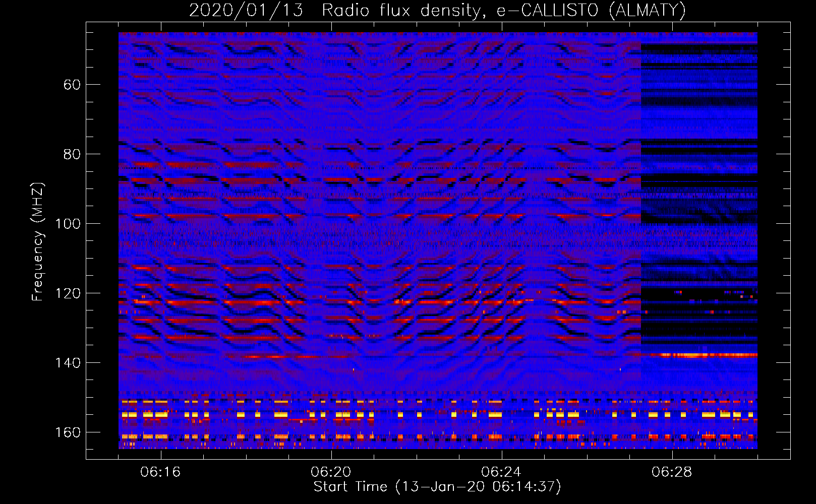Click the 06:24 time tick label
The height and width of the screenshot is (504, 816).
pyautogui.click(x=501, y=472)
